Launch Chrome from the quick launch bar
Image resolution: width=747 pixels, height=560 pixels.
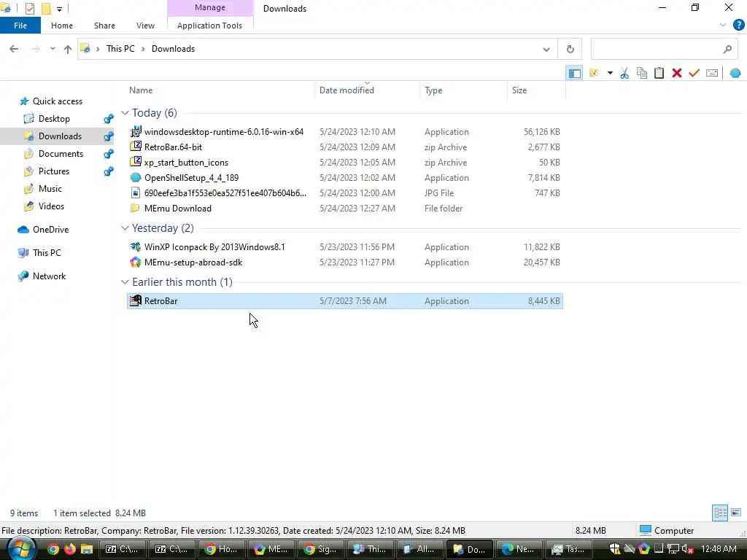point(53,549)
